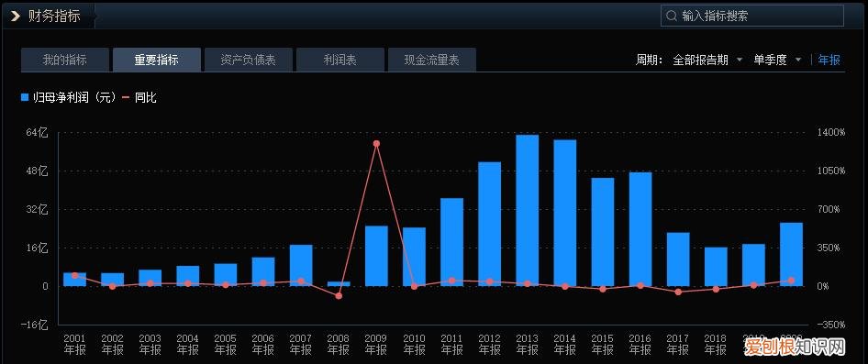Click the 财务指标 panel title
The width and height of the screenshot is (868, 364).
tap(54, 16)
